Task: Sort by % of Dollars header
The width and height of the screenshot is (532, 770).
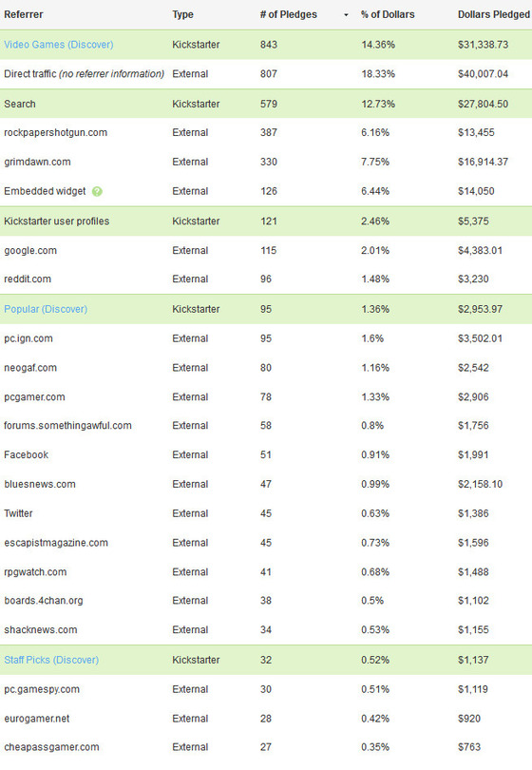Action: (388, 14)
